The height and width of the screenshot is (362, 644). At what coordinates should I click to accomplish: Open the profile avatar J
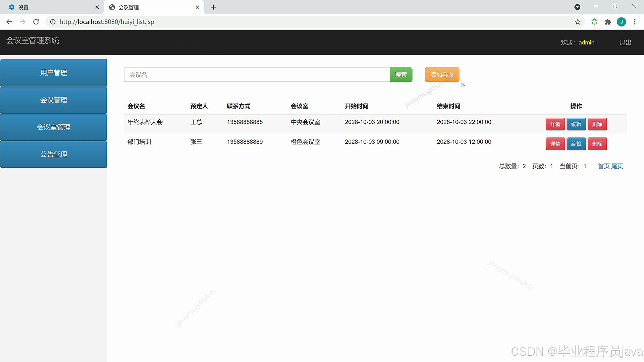coord(622,22)
